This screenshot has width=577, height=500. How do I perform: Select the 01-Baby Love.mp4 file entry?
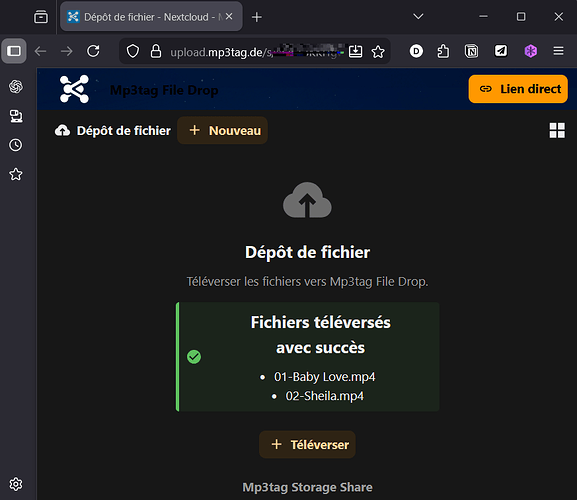click(325, 377)
